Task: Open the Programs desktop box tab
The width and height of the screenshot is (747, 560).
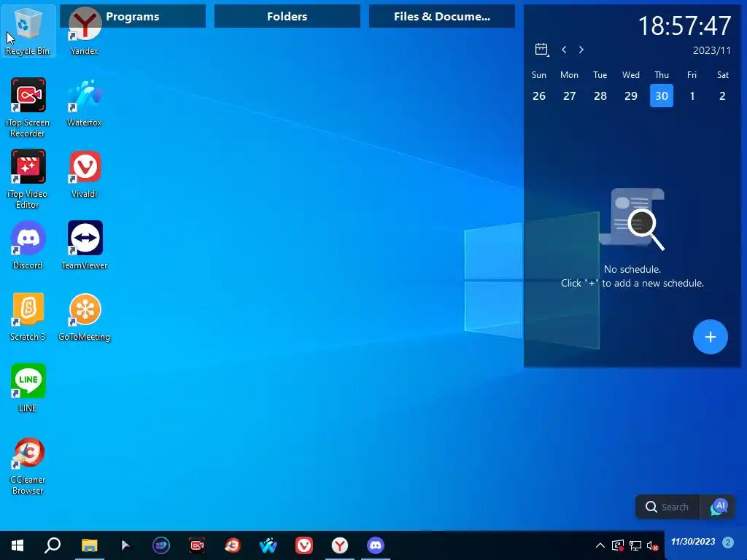Action: (133, 17)
